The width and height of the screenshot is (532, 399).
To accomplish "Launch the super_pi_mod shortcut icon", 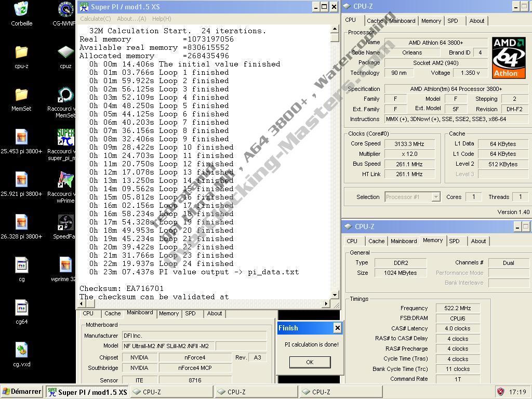I will (x=65, y=137).
